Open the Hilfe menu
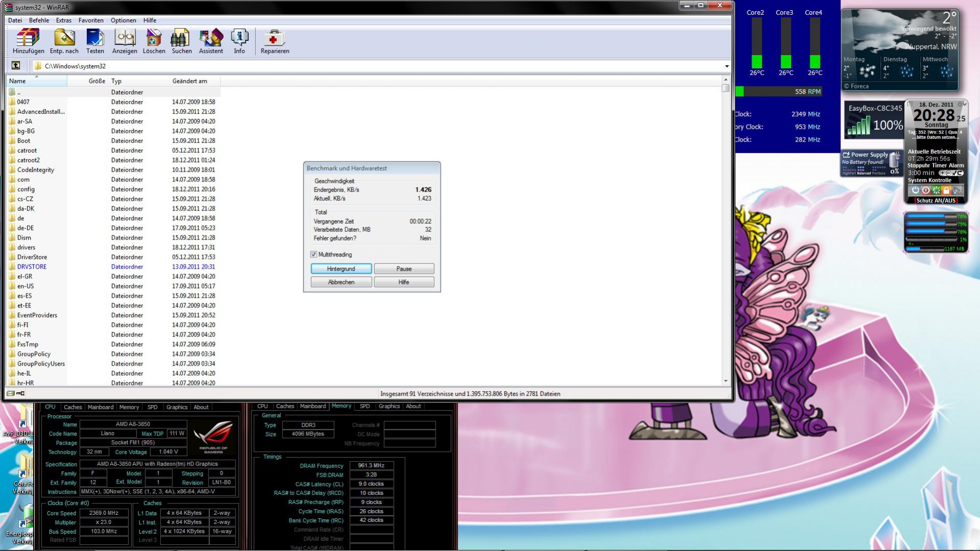This screenshot has height=551, width=980. click(x=150, y=20)
